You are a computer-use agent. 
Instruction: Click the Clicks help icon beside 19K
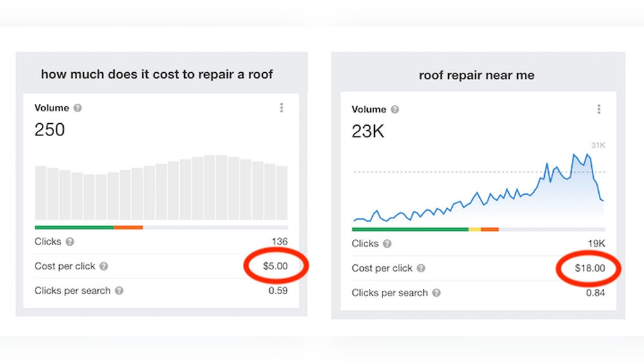tap(387, 244)
